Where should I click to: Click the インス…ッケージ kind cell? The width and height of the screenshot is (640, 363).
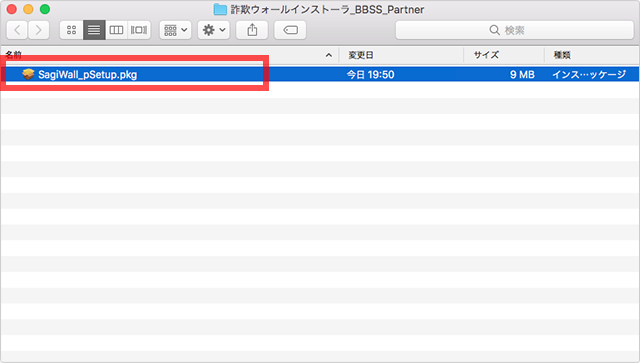coord(589,75)
